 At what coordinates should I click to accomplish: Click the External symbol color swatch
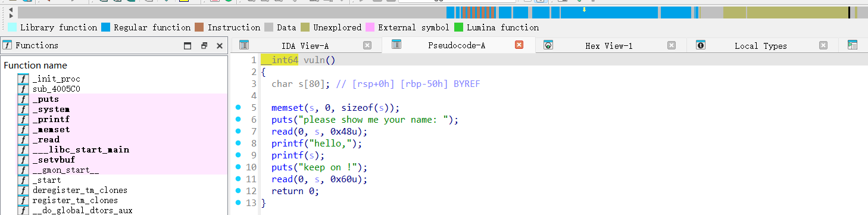(370, 27)
